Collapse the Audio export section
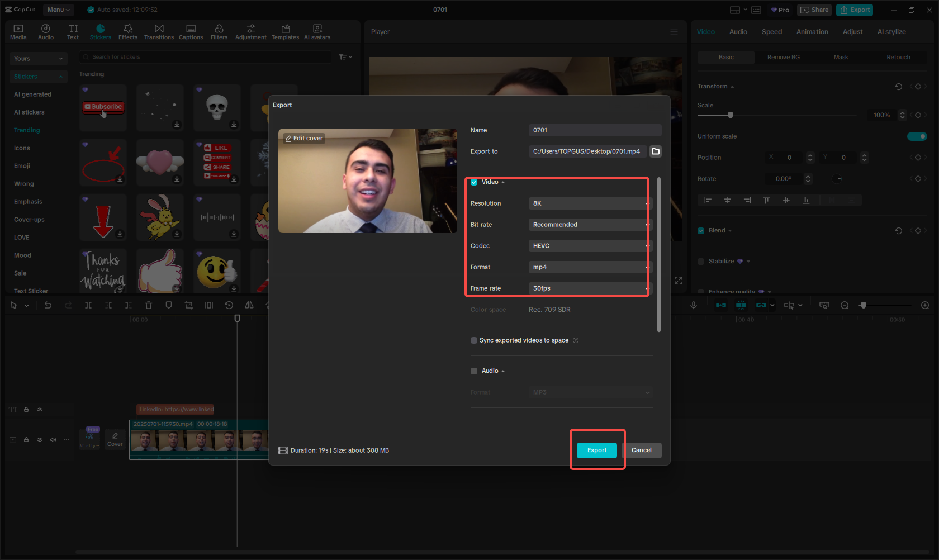Viewport: 939px width, 560px height. pos(503,371)
